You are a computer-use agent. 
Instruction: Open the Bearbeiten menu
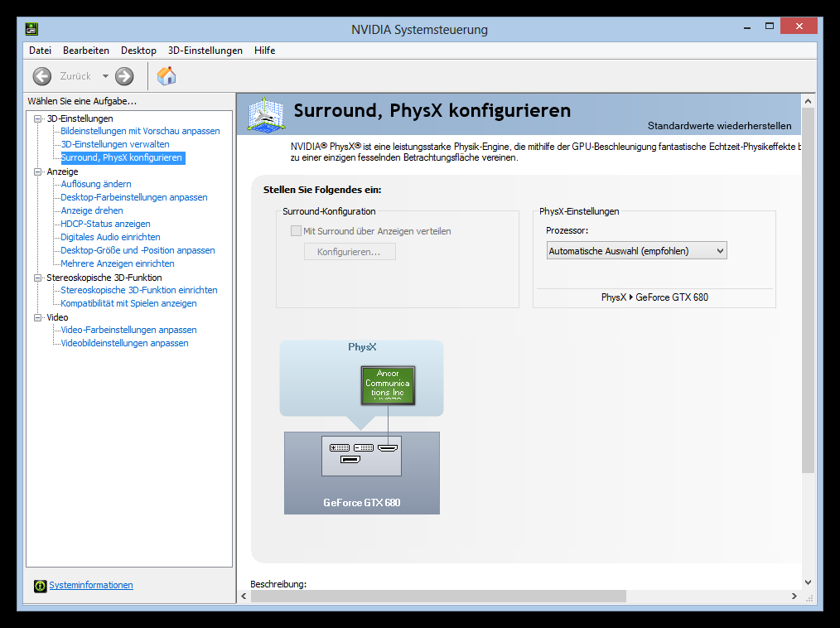coord(85,51)
